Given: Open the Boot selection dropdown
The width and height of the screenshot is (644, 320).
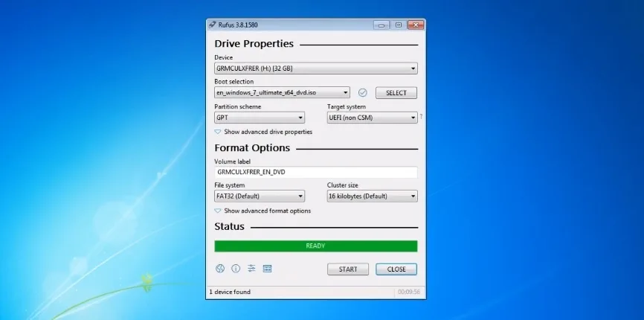Looking at the screenshot, I should [x=282, y=93].
